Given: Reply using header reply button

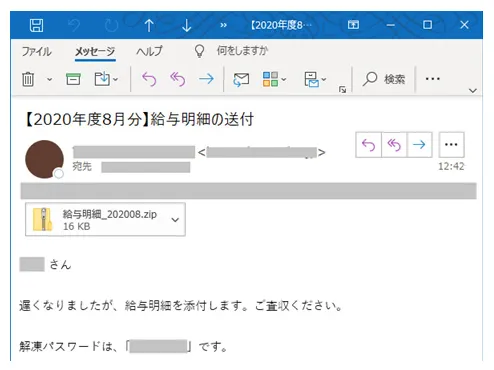Looking at the screenshot, I should coord(368,145).
